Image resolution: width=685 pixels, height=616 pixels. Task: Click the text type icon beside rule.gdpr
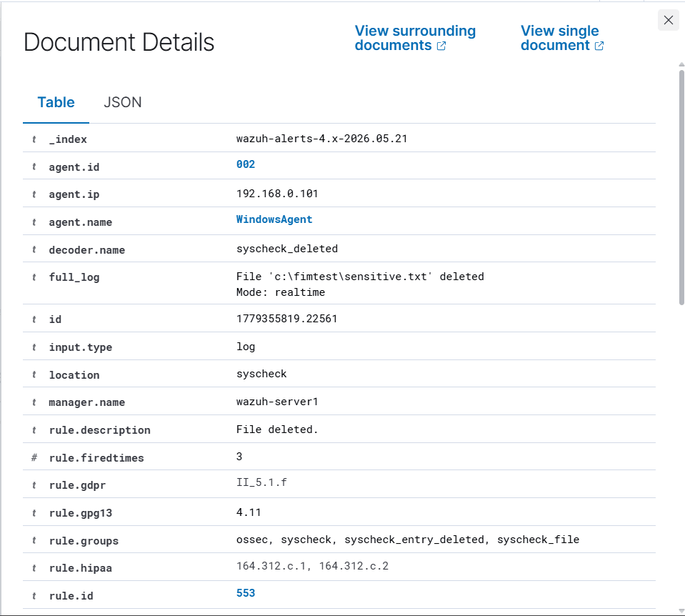pos(34,485)
